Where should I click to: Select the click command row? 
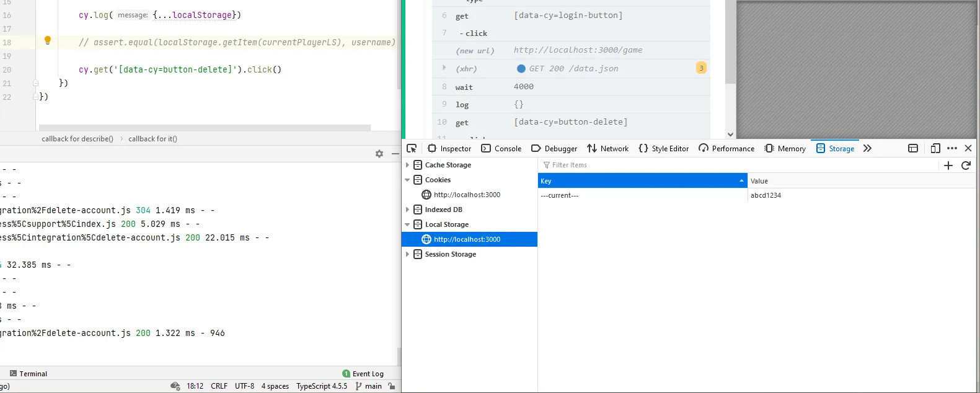click(571, 33)
